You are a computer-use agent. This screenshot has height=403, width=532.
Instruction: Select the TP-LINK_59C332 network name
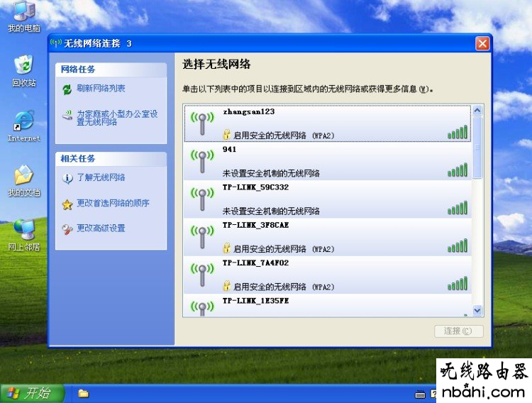pos(255,187)
